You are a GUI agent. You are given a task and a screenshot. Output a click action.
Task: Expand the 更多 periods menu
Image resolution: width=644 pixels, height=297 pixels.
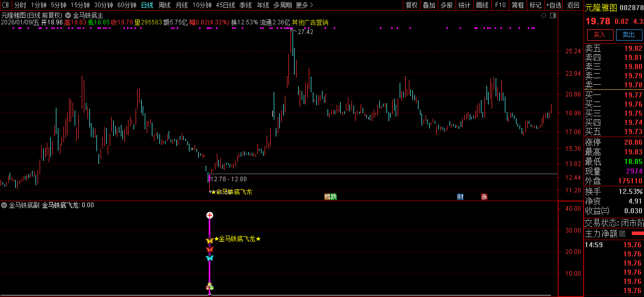tap(304, 5)
